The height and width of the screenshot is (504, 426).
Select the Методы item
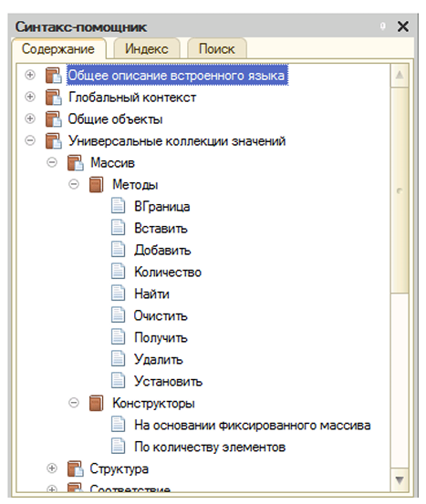click(x=135, y=184)
